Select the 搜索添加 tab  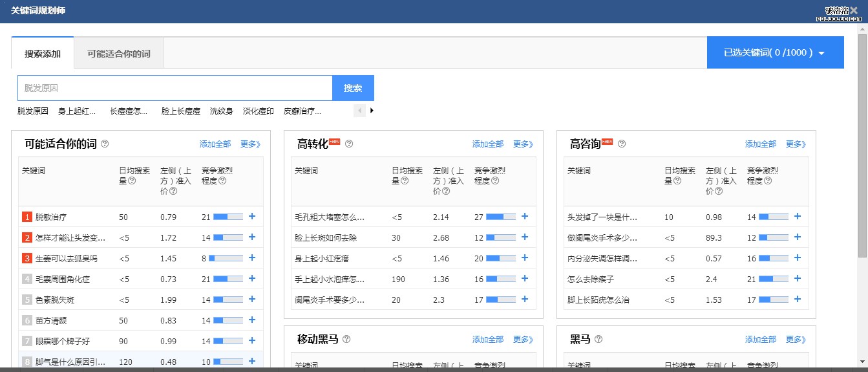tap(43, 53)
